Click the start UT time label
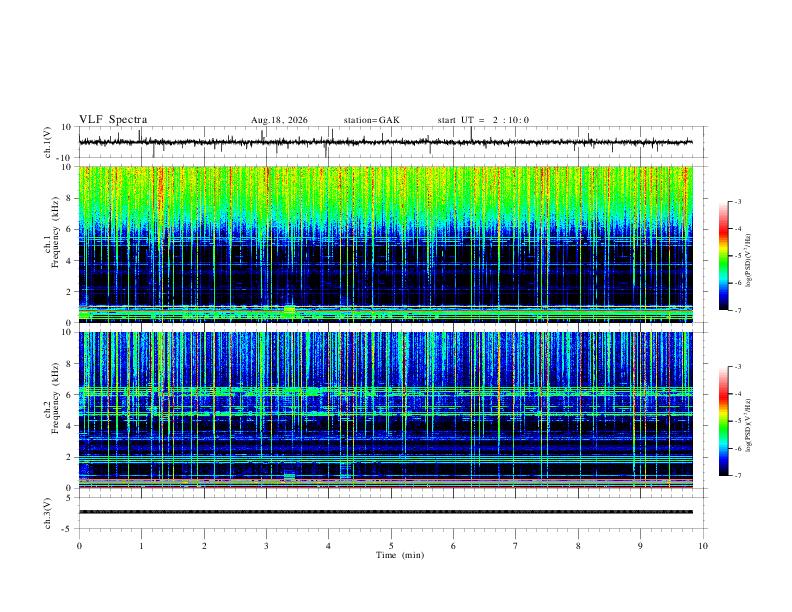792x612 pixels. pyautogui.click(x=483, y=120)
